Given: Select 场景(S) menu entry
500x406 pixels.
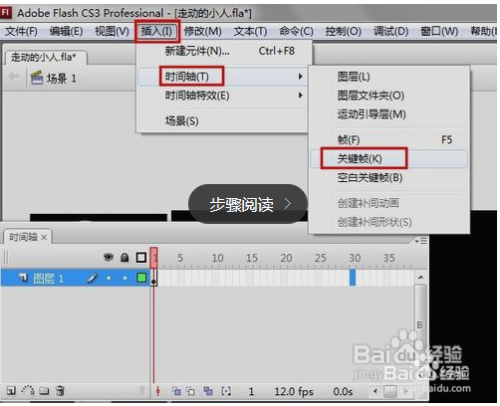Looking at the screenshot, I should point(223,121).
